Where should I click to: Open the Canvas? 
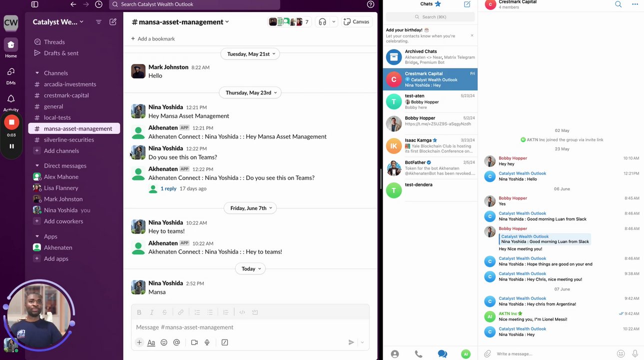(357, 22)
